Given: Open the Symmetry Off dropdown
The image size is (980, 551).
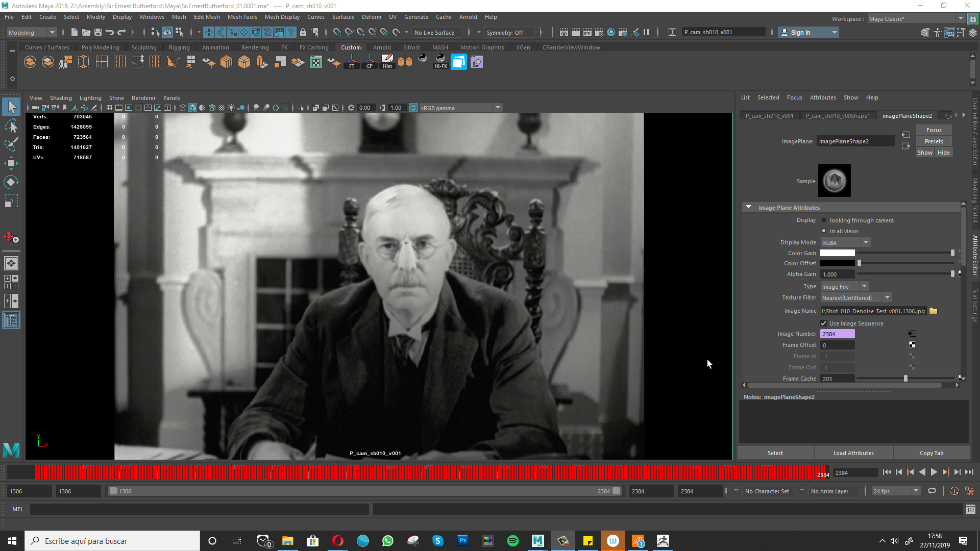Looking at the screenshot, I should point(509,32).
